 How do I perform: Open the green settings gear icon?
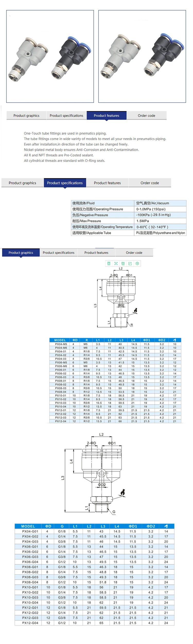(137, 263)
